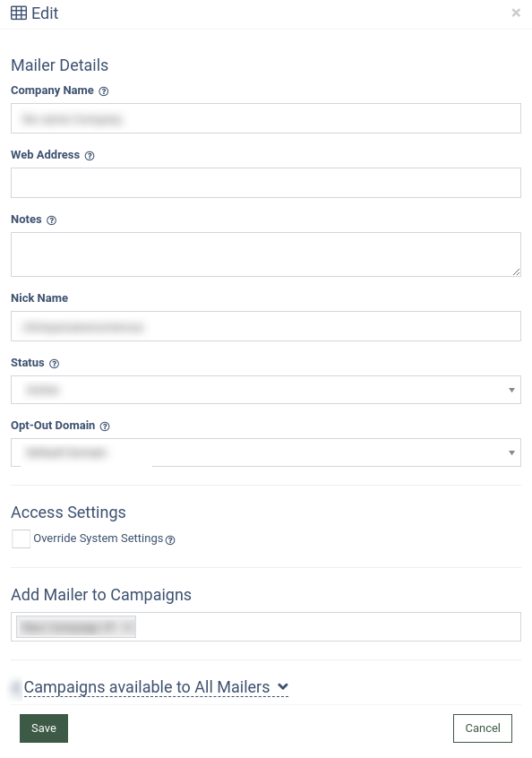Click Override System Settings help icon
The height and width of the screenshot is (758, 532).
(x=170, y=540)
